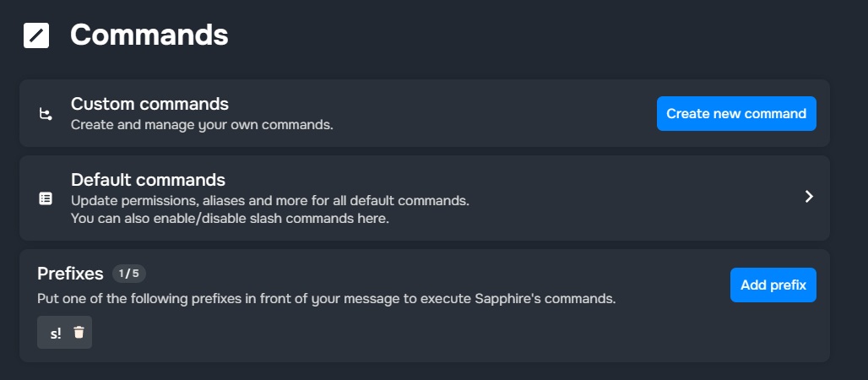Delete the s! prefix with trash icon
Viewport: 868px width, 380px height.
(x=79, y=333)
